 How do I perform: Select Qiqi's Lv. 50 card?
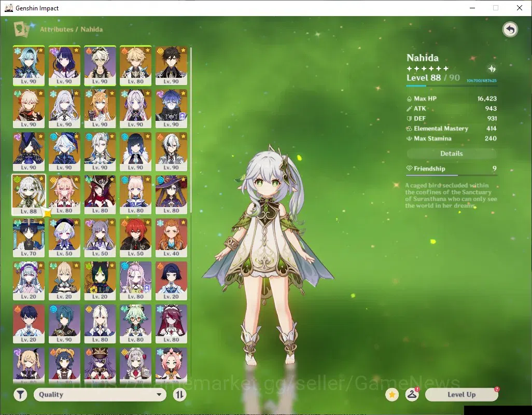pyautogui.click(x=64, y=238)
